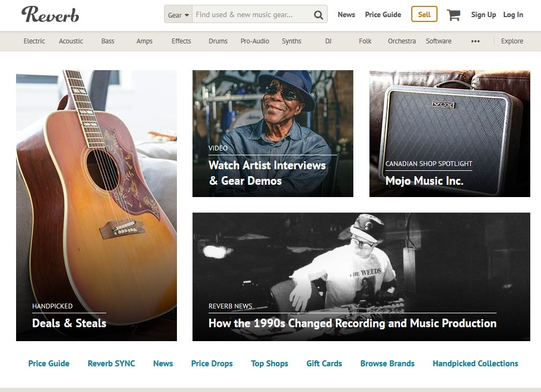Open Watch Artist Interviews & Gear Demos tile
This screenshot has height=392, width=541.
point(273,134)
